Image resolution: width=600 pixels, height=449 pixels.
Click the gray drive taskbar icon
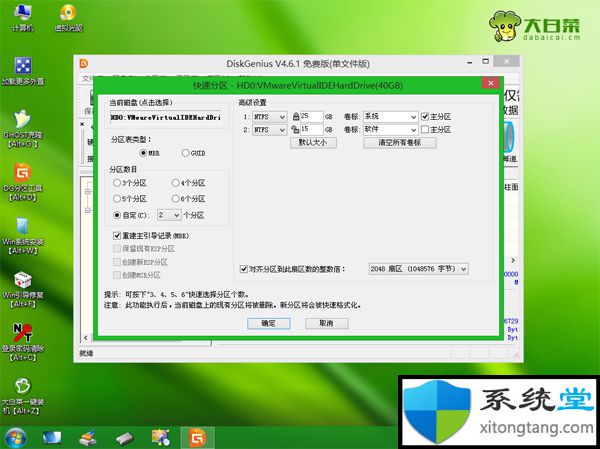(x=125, y=439)
